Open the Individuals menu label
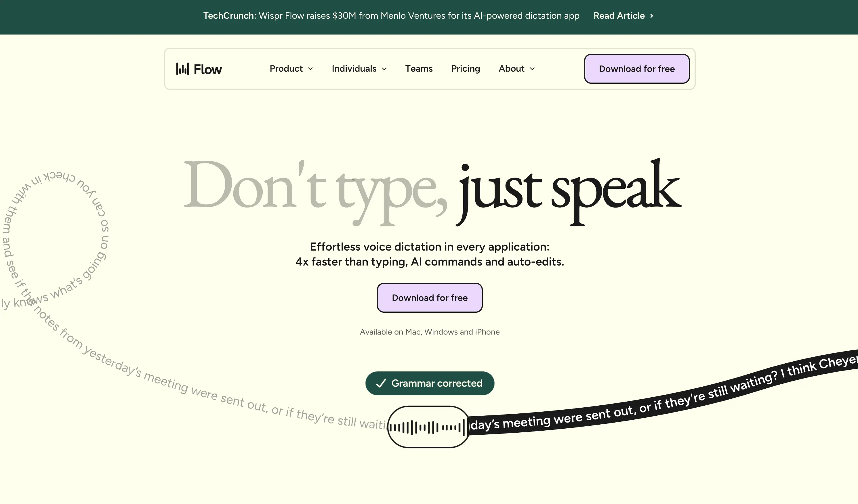Image resolution: width=858 pixels, height=504 pixels. point(354,69)
